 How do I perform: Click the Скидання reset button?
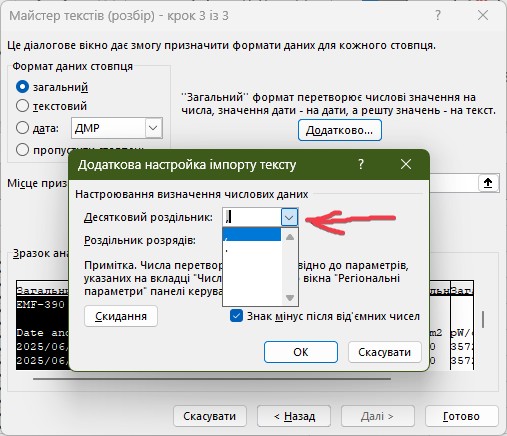pyautogui.click(x=121, y=316)
